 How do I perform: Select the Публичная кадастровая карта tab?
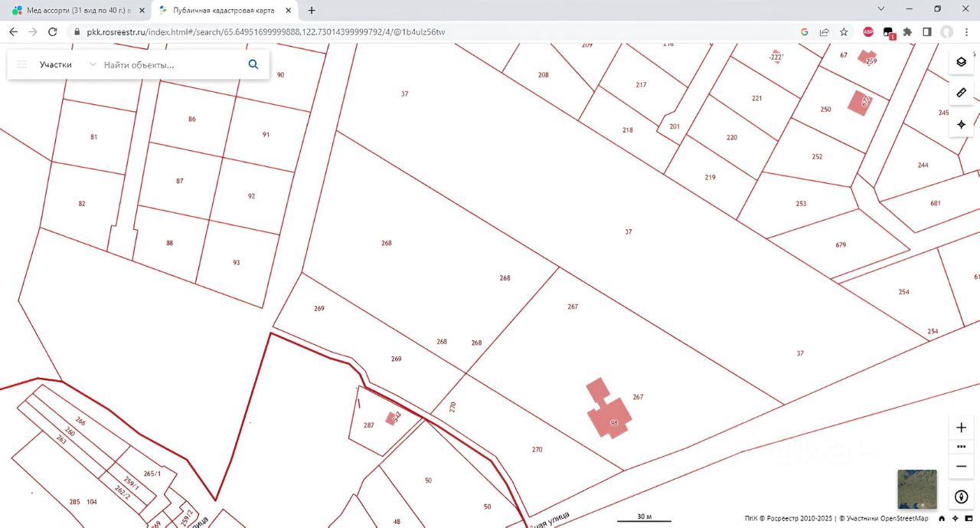click(220, 10)
